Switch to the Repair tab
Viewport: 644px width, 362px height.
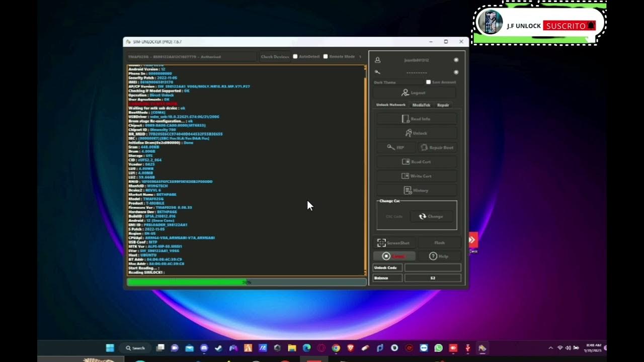(x=443, y=105)
